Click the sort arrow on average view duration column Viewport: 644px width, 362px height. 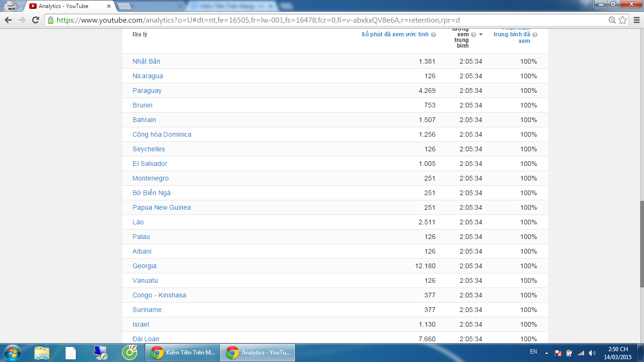[x=481, y=34]
